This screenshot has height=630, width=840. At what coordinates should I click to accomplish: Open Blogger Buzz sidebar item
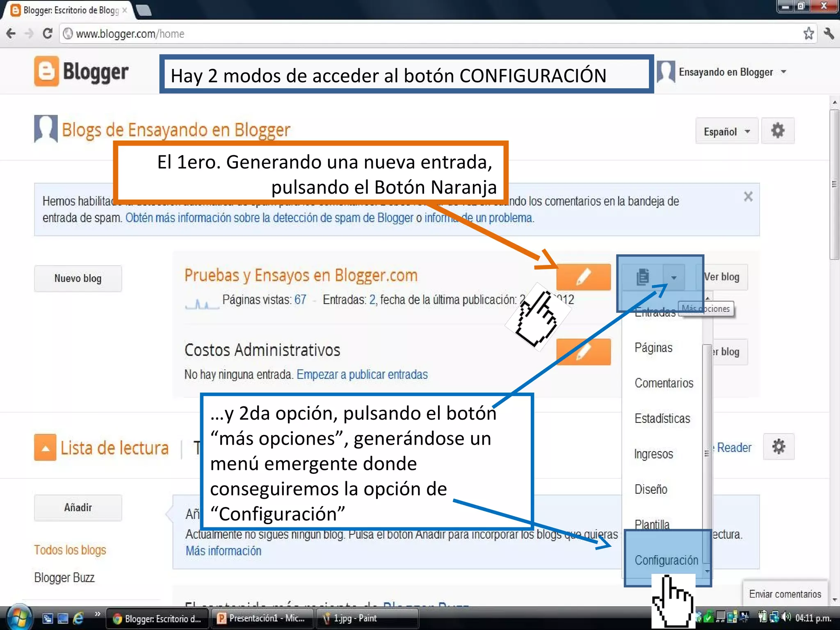[x=64, y=577]
